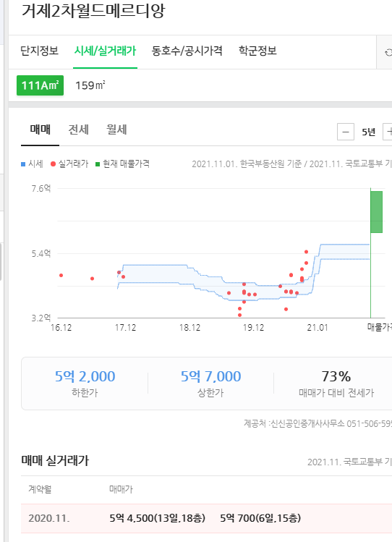Switch to the 전세 price tab
392x542 pixels.
click(78, 130)
